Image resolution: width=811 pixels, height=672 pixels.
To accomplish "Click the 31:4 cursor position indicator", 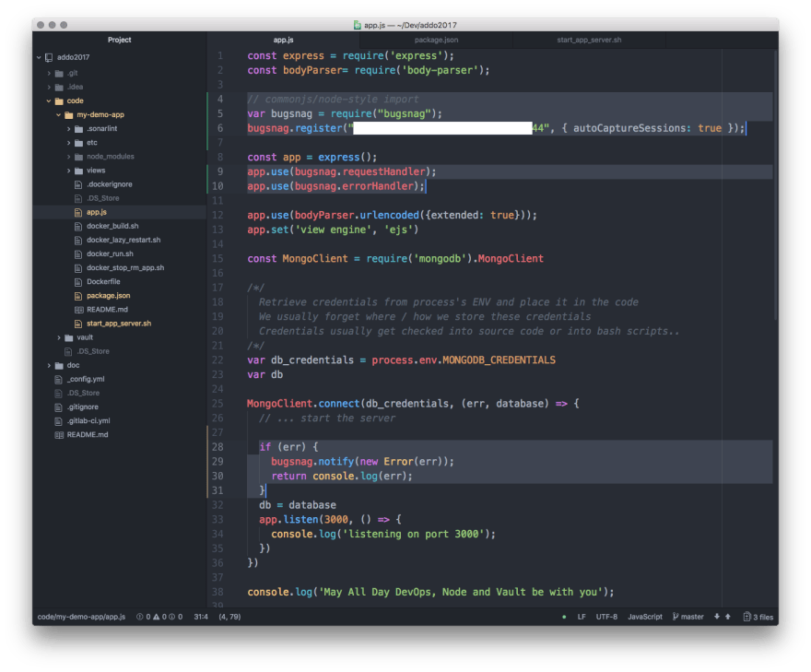I will 201,617.
